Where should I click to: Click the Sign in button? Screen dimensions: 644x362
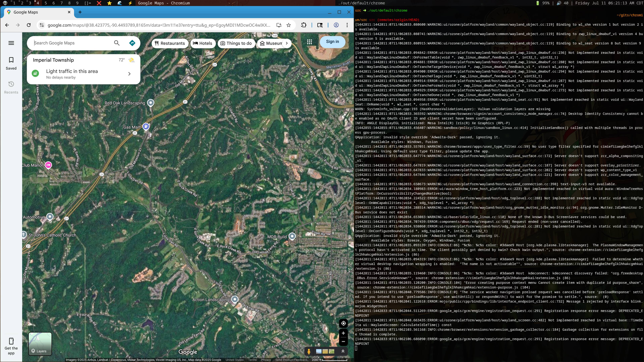click(x=332, y=42)
